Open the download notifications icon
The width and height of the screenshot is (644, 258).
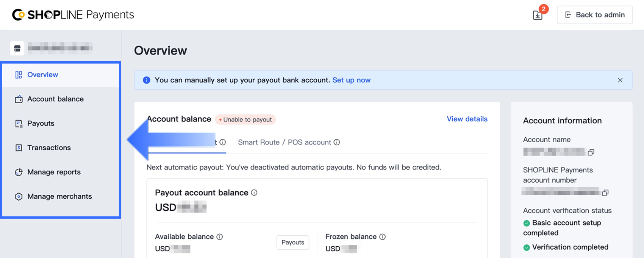coord(538,15)
